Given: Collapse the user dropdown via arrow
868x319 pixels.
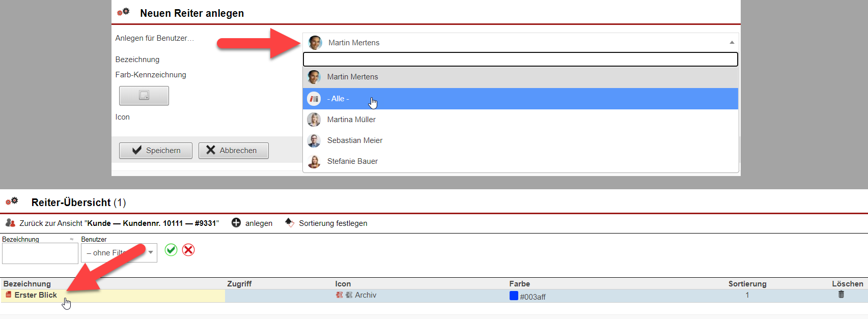Looking at the screenshot, I should click(732, 43).
